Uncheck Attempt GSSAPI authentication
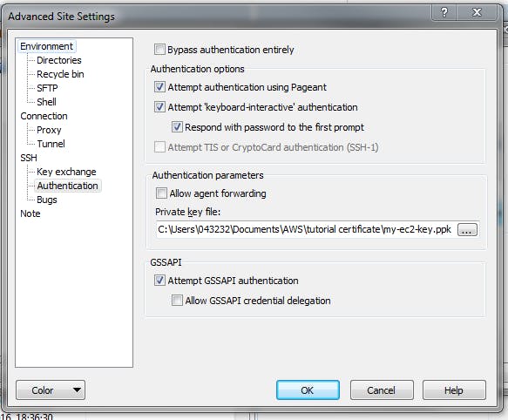This screenshot has height=420, width=508. click(x=159, y=281)
